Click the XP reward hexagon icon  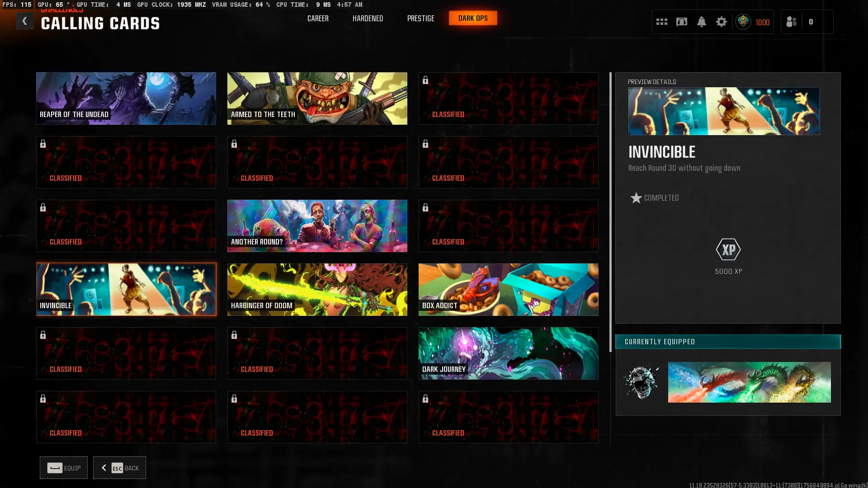click(x=728, y=249)
